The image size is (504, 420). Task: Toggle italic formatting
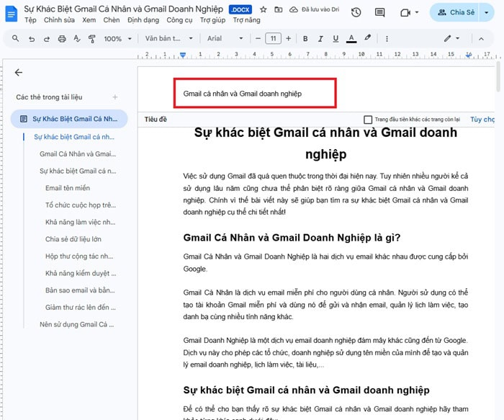(x=320, y=38)
